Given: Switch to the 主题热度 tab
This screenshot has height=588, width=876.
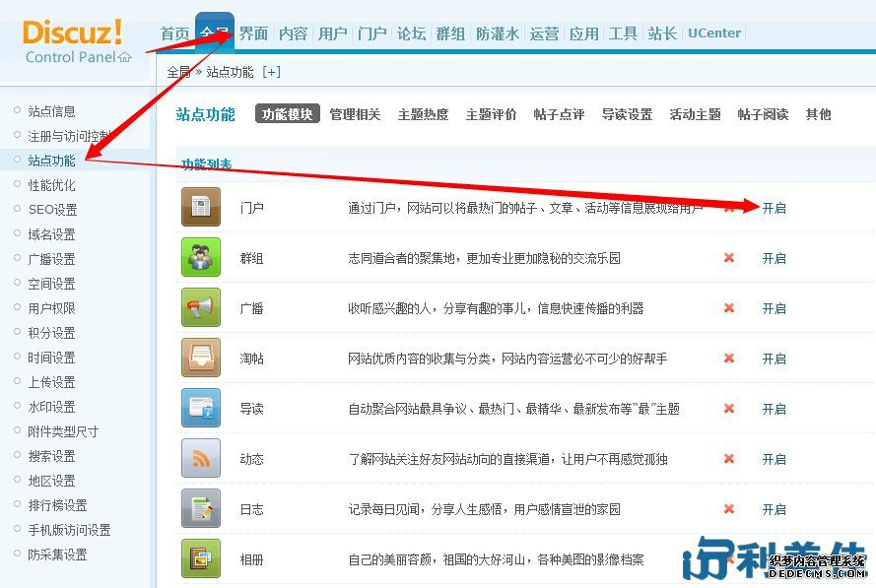Looking at the screenshot, I should tap(423, 114).
